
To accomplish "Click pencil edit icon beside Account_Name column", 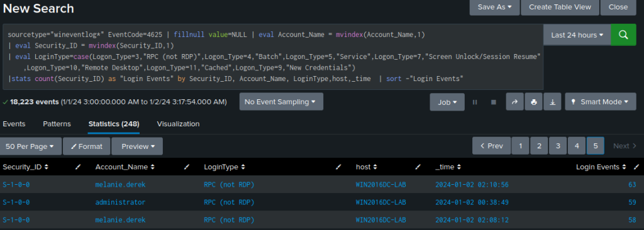I will pos(186,167).
